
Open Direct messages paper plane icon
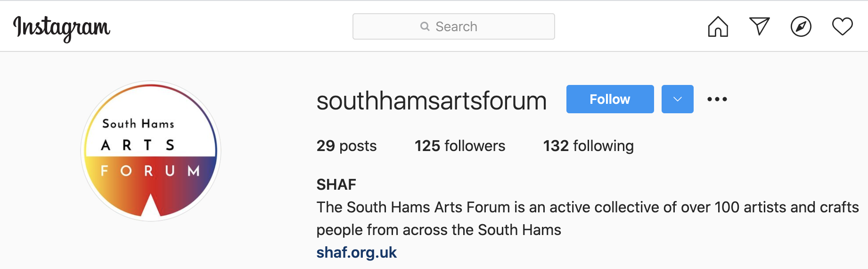(x=759, y=26)
